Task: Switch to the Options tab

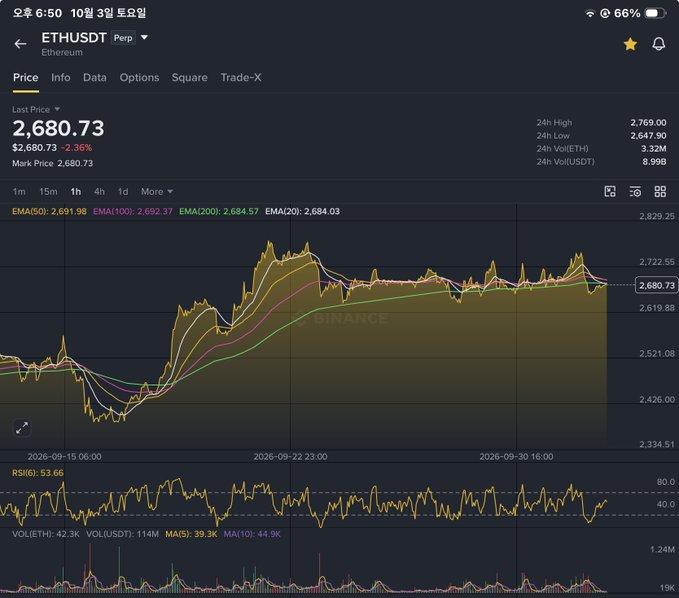Action: tap(139, 78)
